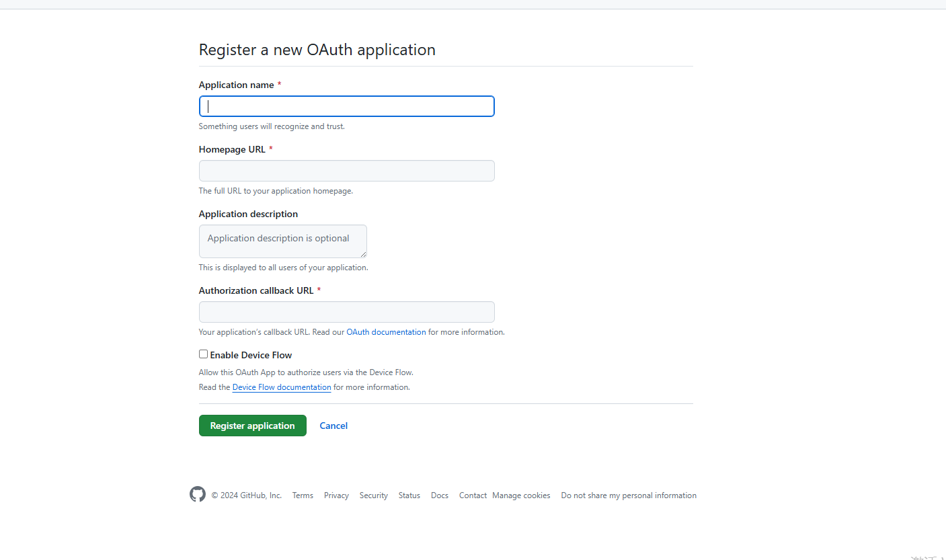
Task: Open the Security link in footer
Action: pos(373,495)
